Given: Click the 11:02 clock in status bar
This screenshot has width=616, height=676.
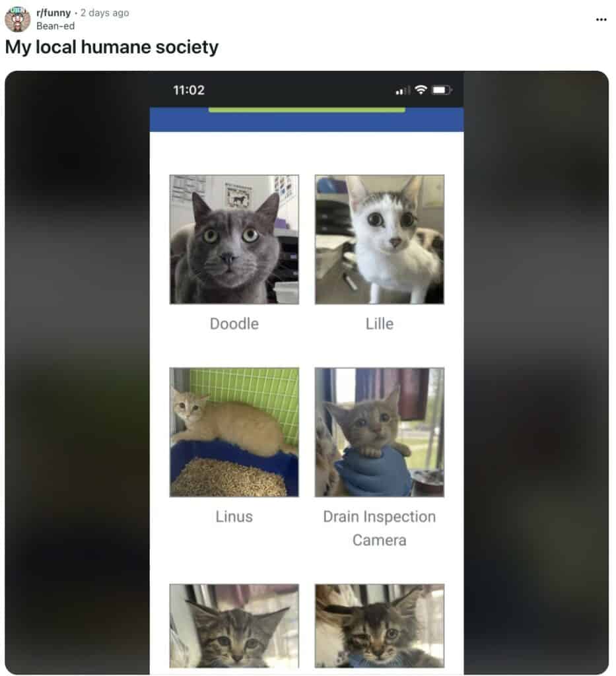Looking at the screenshot, I should 189,90.
